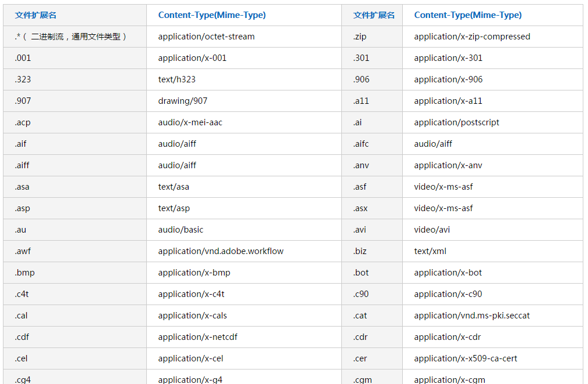Select the '.cal' extension cell
Viewport: 588px width, 384px height.
point(75,316)
